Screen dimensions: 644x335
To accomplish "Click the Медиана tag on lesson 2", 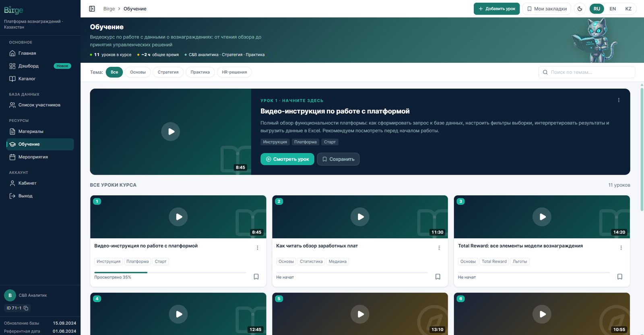I will click(x=337, y=261).
